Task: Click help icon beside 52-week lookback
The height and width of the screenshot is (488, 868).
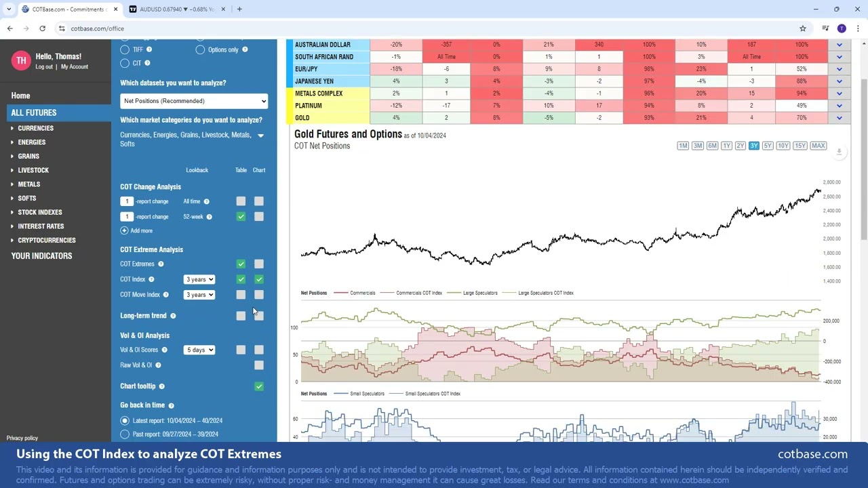Action: click(209, 217)
